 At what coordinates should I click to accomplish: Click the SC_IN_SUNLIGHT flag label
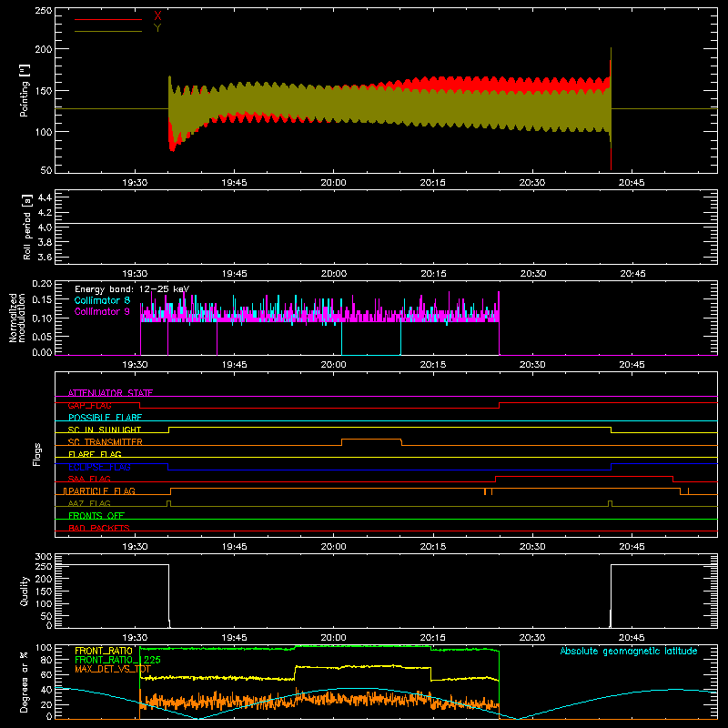coord(105,430)
